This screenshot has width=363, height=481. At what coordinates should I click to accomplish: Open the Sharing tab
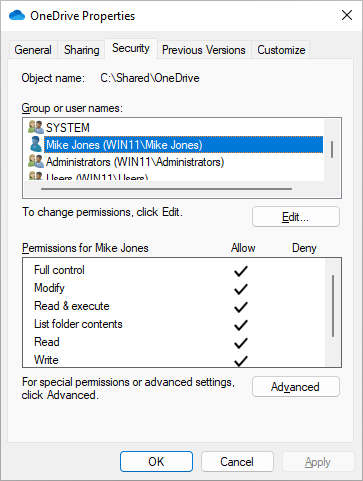[82, 50]
